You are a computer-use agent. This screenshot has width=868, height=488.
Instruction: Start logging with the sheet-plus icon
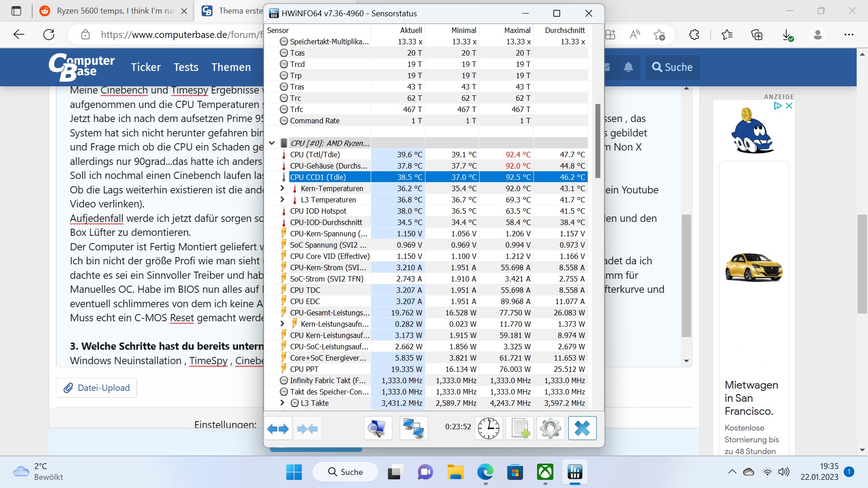[520, 428]
